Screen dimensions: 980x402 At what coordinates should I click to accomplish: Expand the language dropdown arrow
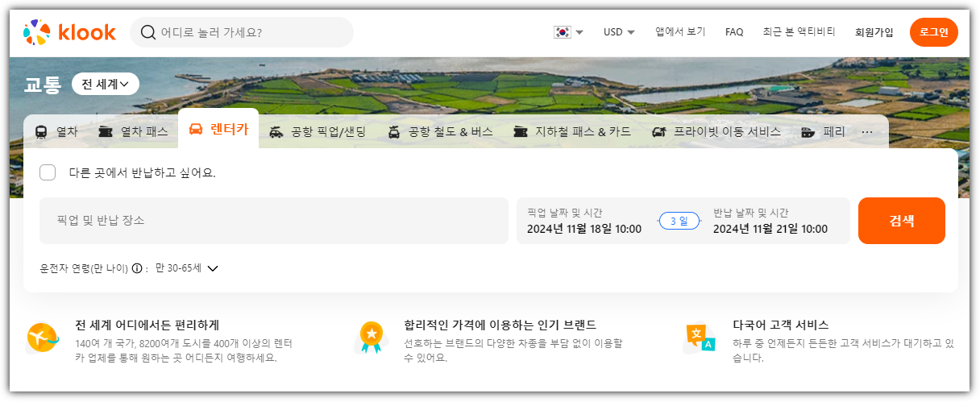579,33
